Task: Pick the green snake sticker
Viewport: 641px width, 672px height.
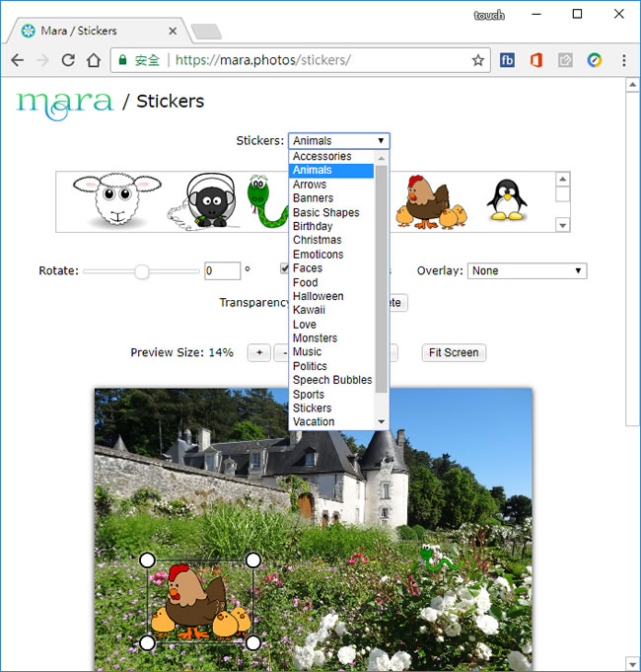Action: 266,201
